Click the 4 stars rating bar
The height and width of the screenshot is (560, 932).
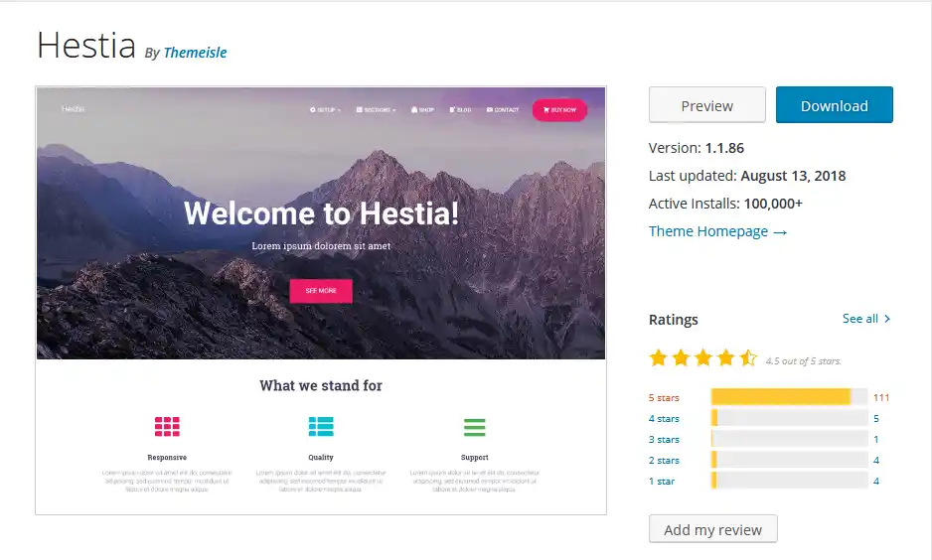click(789, 418)
